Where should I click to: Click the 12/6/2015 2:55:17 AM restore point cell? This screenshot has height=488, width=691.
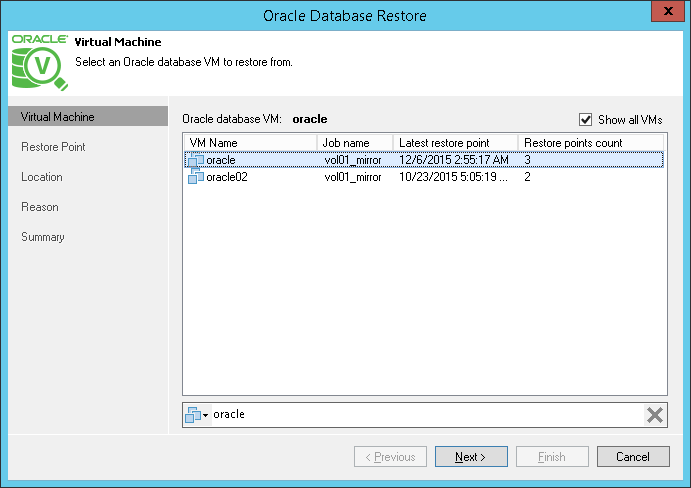pos(454,160)
